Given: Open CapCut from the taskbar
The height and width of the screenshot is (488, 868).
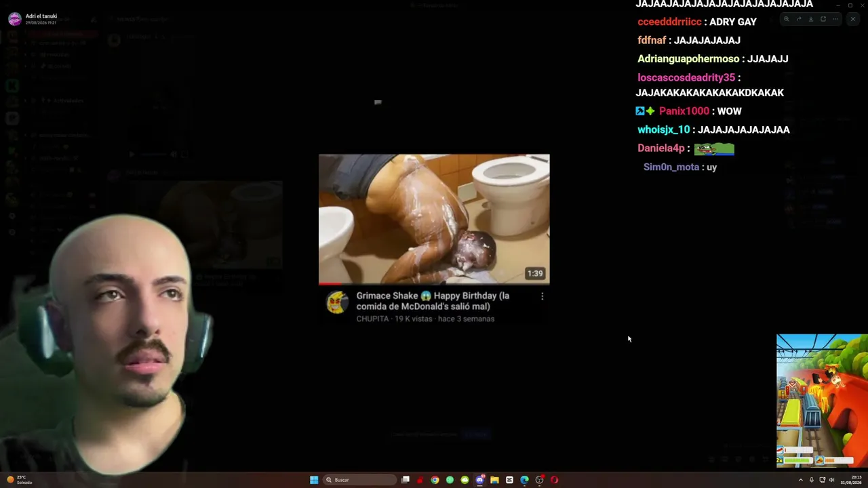Looking at the screenshot, I should coord(509,480).
